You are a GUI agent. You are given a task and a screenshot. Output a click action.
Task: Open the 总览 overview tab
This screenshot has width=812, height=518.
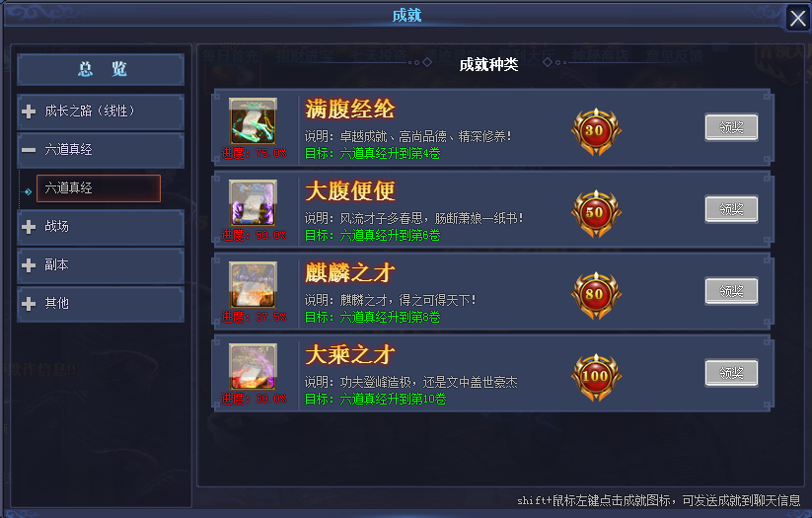pos(101,69)
